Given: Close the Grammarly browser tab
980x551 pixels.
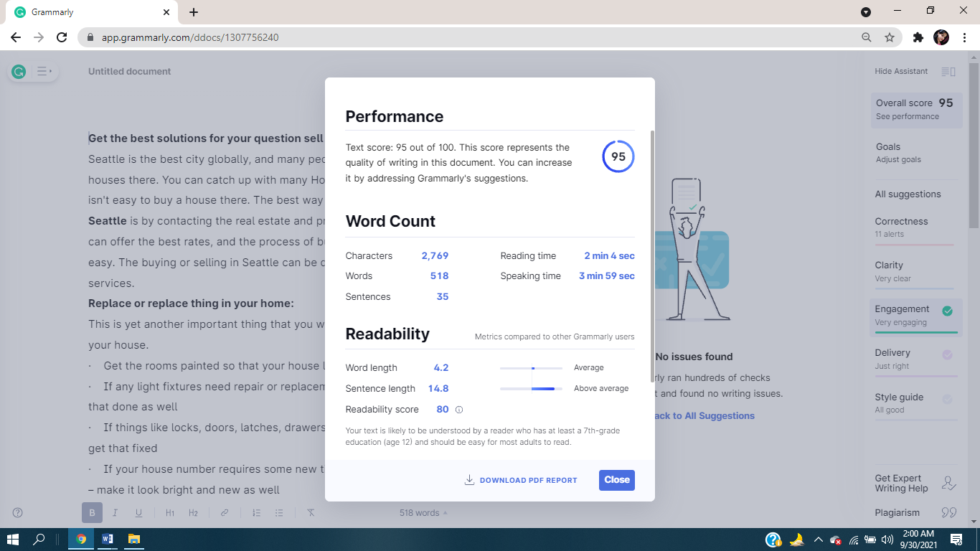Looking at the screenshot, I should click(x=166, y=12).
